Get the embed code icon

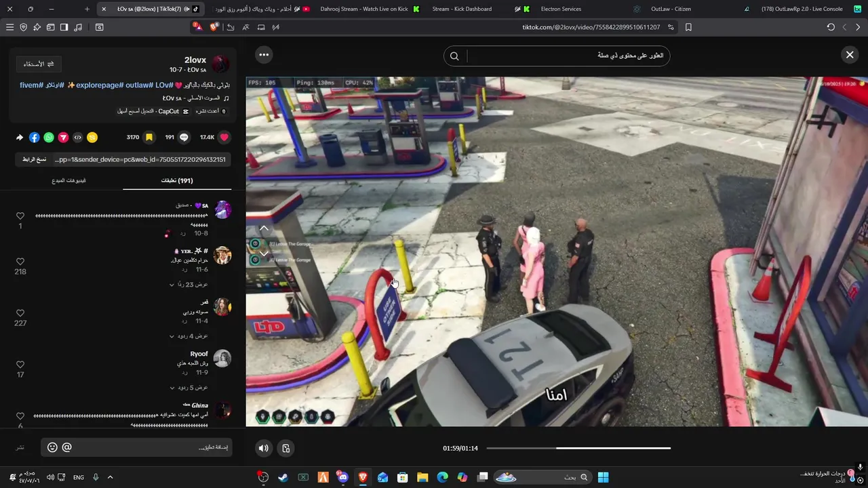point(77,137)
